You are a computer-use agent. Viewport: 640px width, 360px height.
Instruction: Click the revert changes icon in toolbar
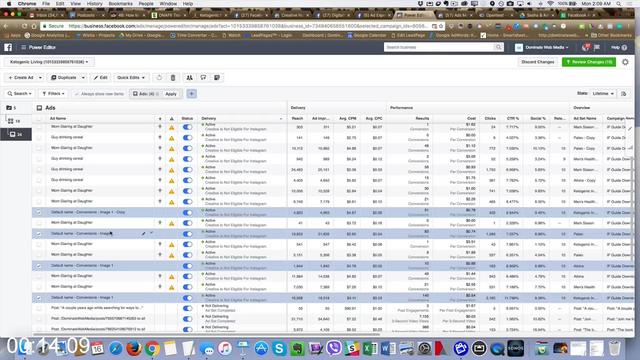tap(159, 78)
